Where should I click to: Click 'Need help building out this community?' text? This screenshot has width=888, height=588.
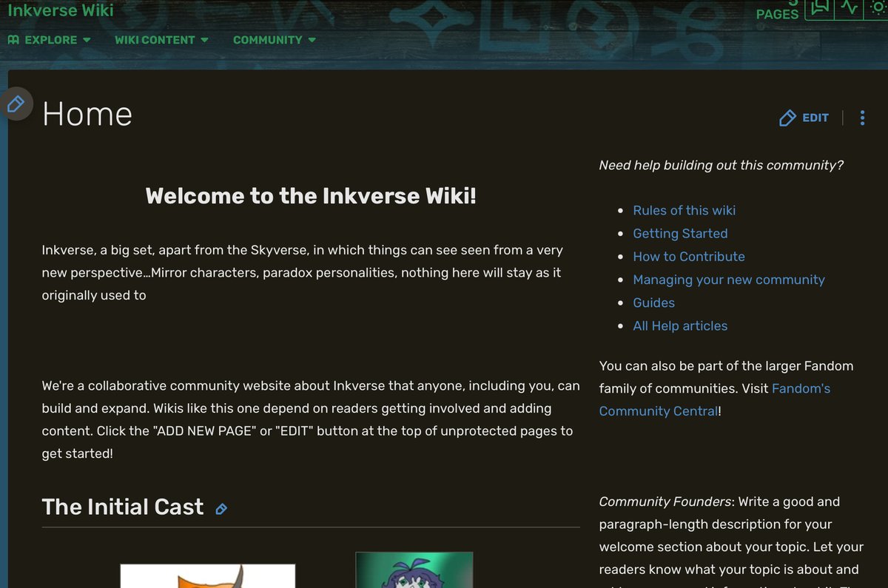tap(721, 165)
